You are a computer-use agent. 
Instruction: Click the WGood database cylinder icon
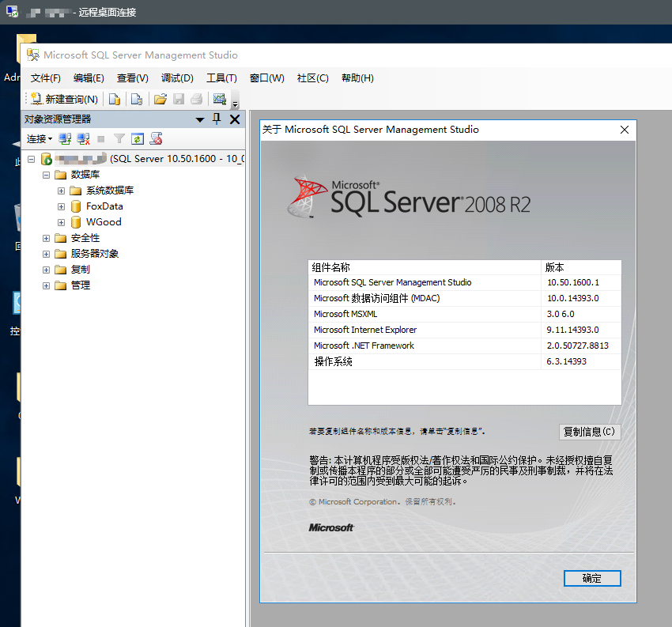[x=76, y=222]
